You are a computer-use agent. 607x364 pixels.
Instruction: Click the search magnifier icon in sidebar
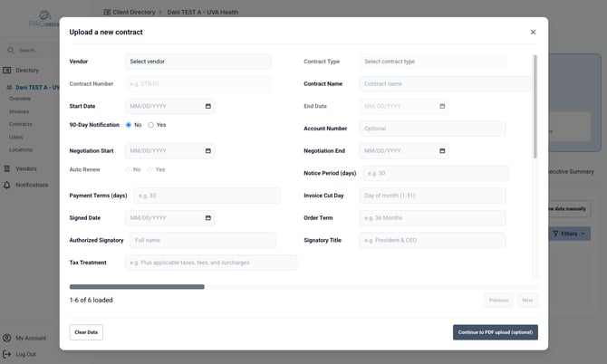(11, 51)
